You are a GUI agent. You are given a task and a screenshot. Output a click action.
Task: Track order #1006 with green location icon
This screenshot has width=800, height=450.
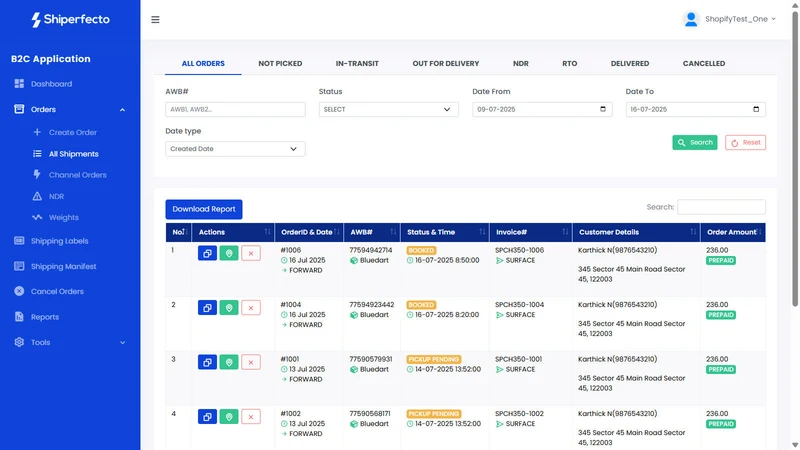pyautogui.click(x=229, y=253)
